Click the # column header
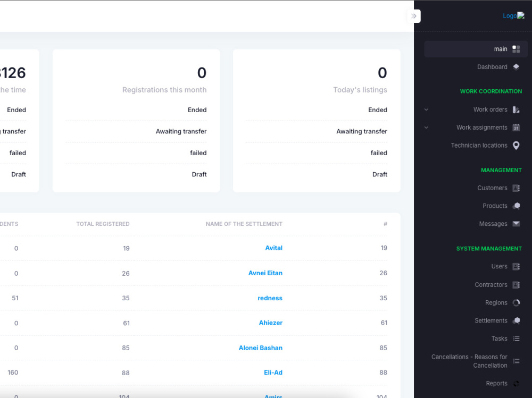The image size is (532, 398). pyautogui.click(x=385, y=224)
